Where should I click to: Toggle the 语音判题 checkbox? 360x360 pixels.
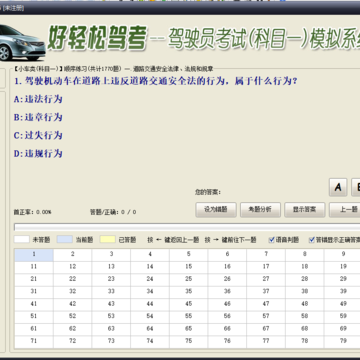click(x=272, y=240)
